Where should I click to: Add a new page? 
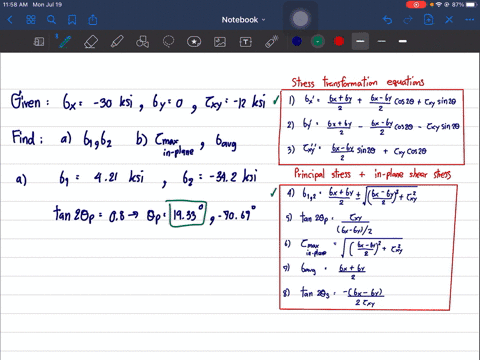[x=429, y=20]
